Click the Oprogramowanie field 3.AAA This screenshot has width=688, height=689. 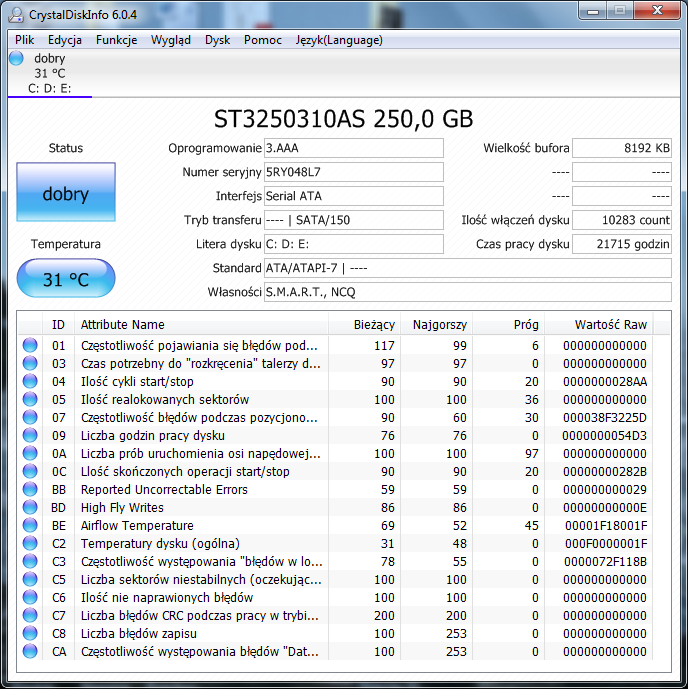pyautogui.click(x=354, y=148)
